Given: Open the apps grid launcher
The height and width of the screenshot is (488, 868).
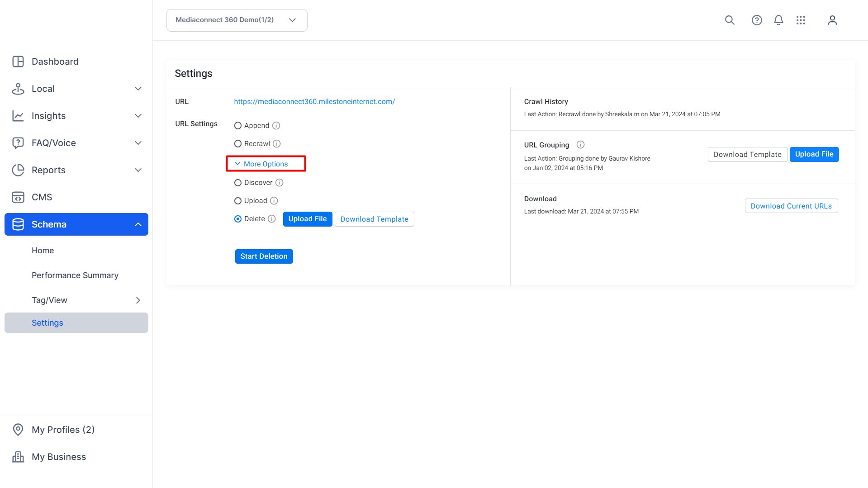Looking at the screenshot, I should [801, 20].
